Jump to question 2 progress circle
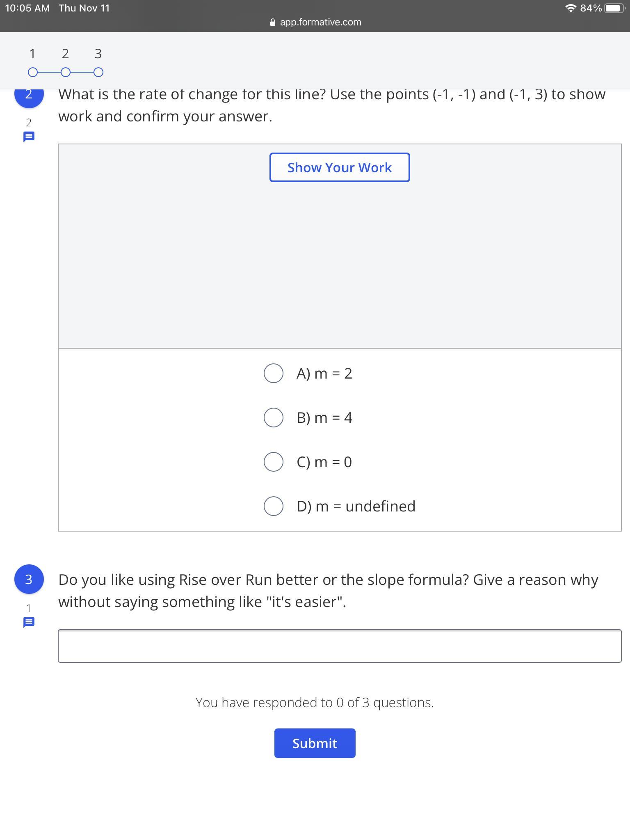The width and height of the screenshot is (630, 840). click(x=66, y=73)
